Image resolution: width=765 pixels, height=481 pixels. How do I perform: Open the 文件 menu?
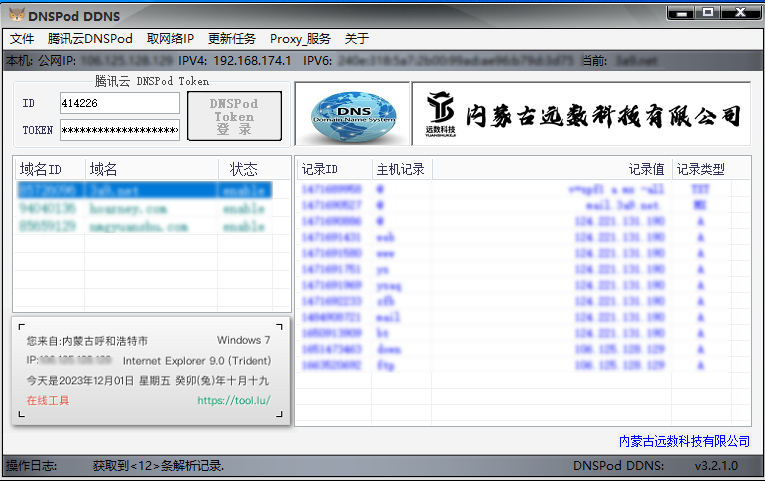pos(22,39)
